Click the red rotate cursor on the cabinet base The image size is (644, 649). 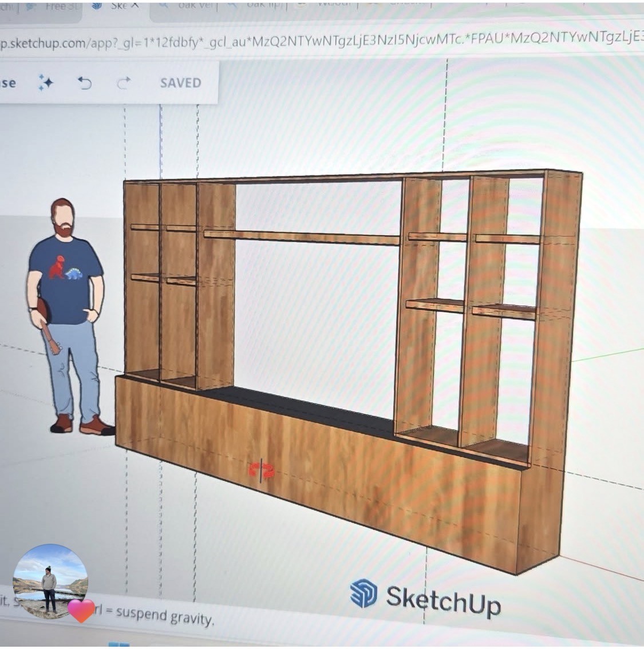[x=260, y=470]
